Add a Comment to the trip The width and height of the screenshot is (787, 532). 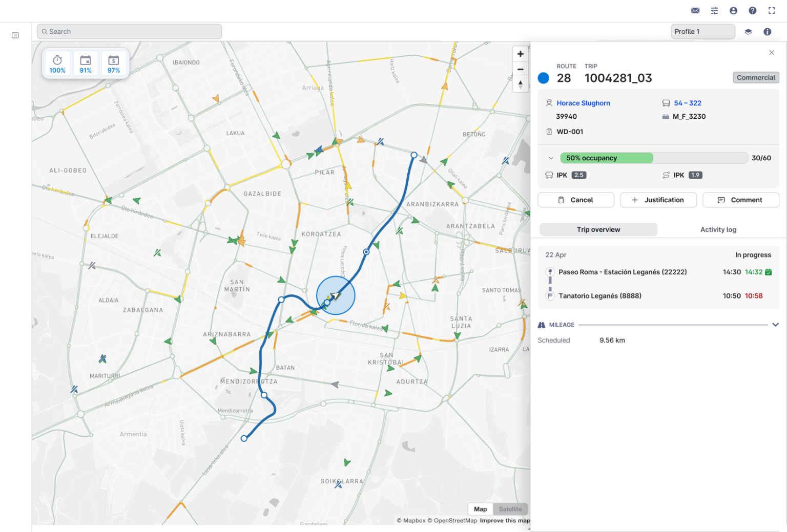741,200
